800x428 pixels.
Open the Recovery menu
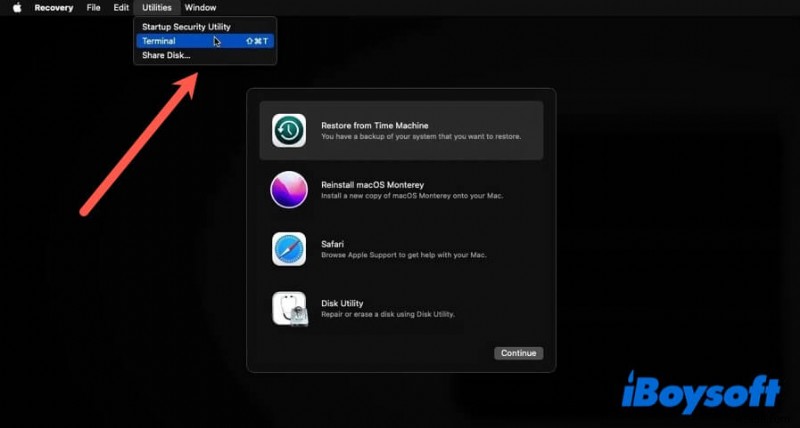tap(54, 8)
